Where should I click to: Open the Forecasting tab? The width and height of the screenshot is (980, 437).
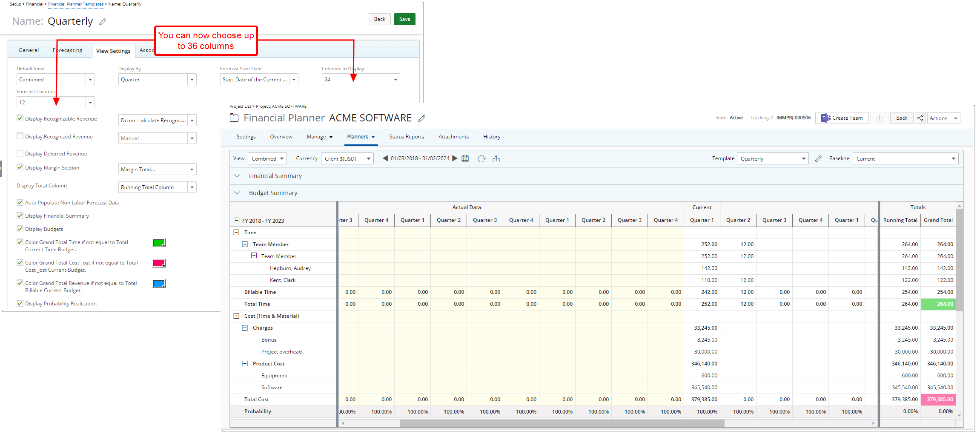68,50
